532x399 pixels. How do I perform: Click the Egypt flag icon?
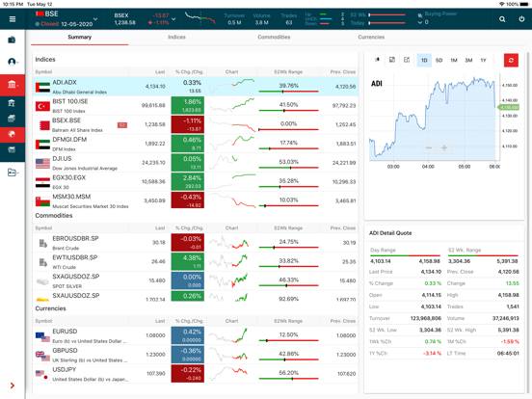tap(42, 182)
